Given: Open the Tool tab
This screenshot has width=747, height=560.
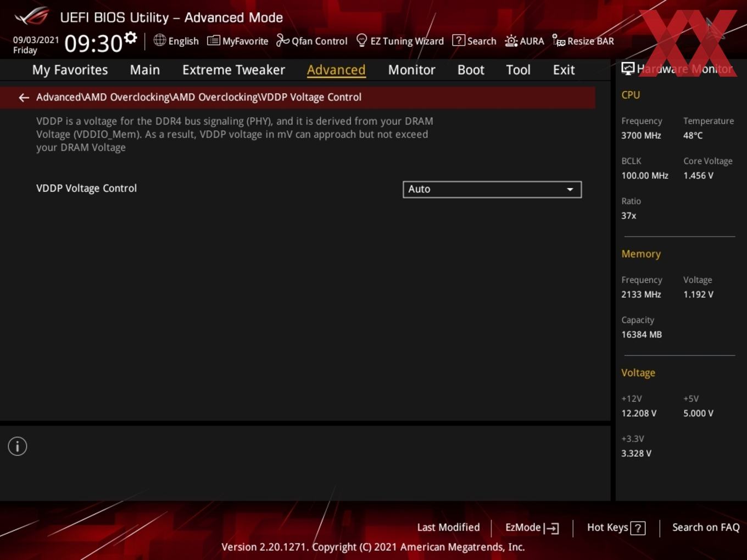Looking at the screenshot, I should [x=518, y=70].
